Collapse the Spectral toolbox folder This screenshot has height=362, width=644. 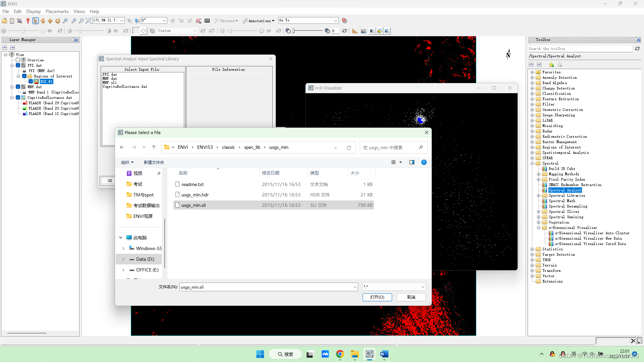click(532, 163)
